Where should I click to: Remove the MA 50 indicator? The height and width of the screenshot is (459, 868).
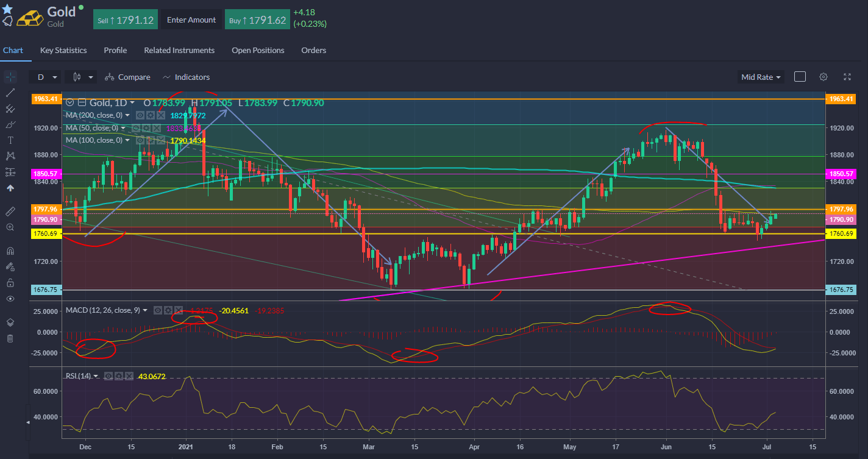pos(157,128)
